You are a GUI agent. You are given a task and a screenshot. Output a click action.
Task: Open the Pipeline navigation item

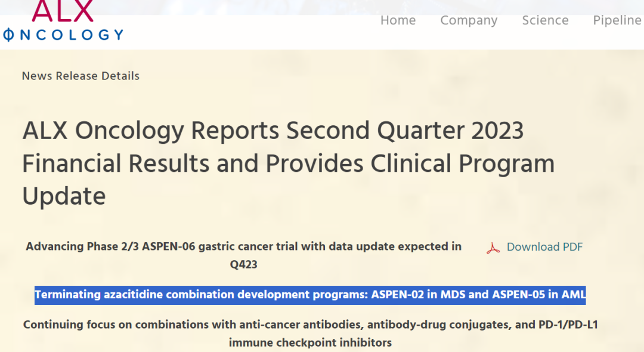pos(617,20)
